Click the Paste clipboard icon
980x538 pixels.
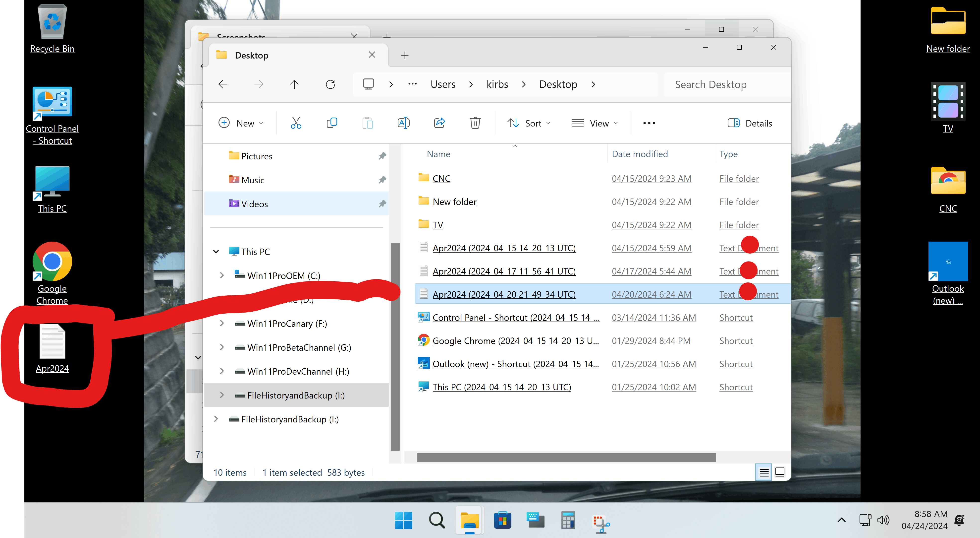click(368, 123)
